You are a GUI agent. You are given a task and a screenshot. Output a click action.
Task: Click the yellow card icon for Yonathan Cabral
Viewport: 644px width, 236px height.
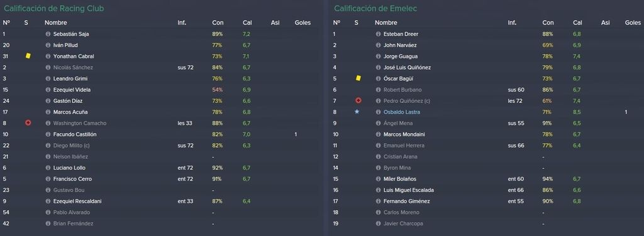tap(28, 56)
